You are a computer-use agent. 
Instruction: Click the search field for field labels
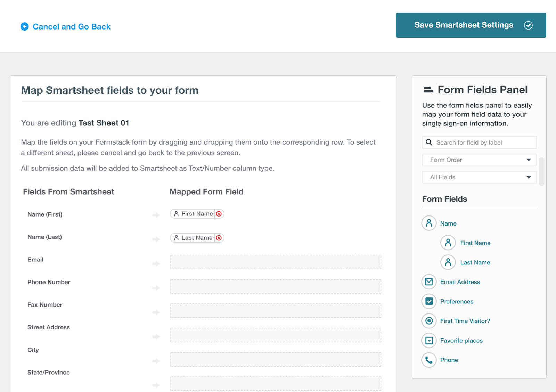(x=483, y=142)
